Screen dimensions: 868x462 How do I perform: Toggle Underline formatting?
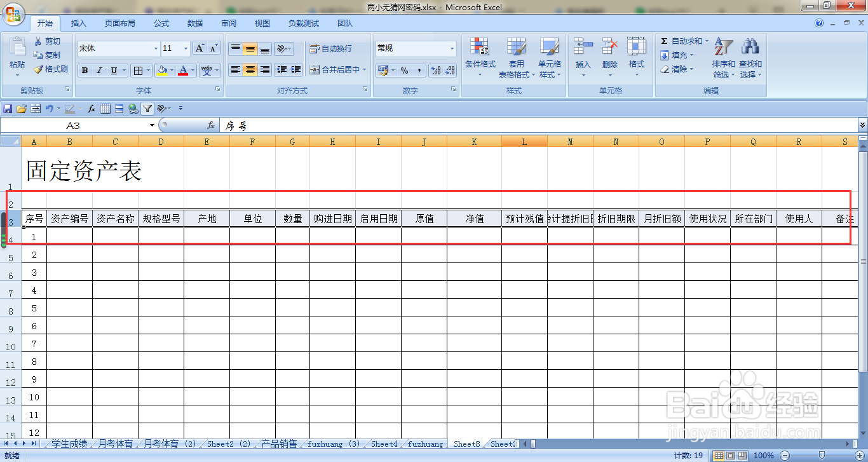pos(114,71)
